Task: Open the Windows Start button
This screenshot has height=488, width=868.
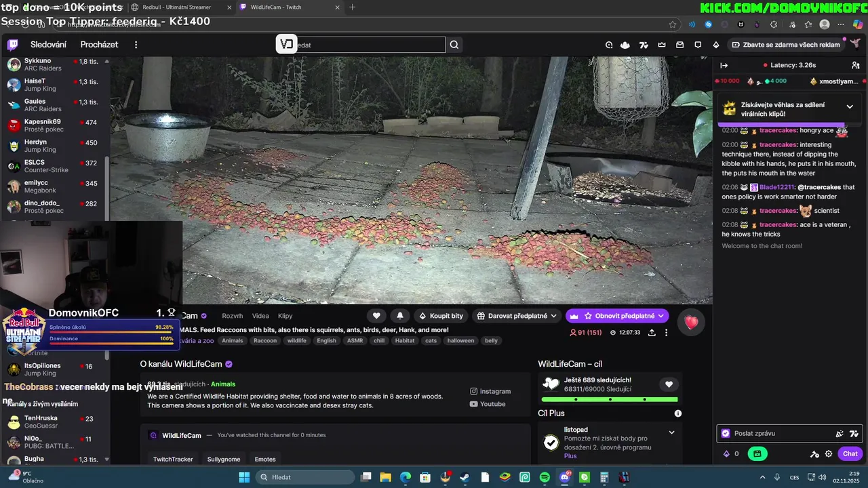Action: [x=244, y=477]
